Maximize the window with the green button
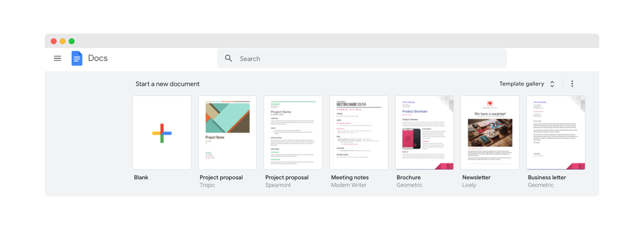Image resolution: width=644 pixels, height=230 pixels. (x=72, y=41)
